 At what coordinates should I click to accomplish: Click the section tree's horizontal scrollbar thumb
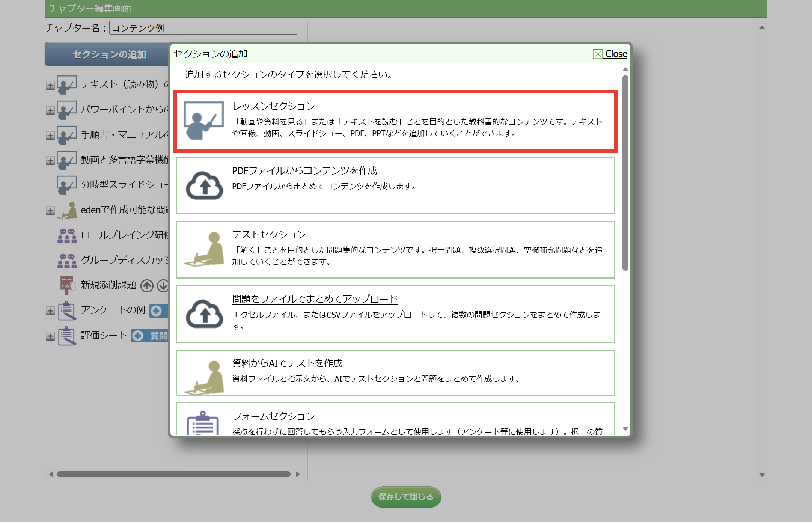(174, 474)
